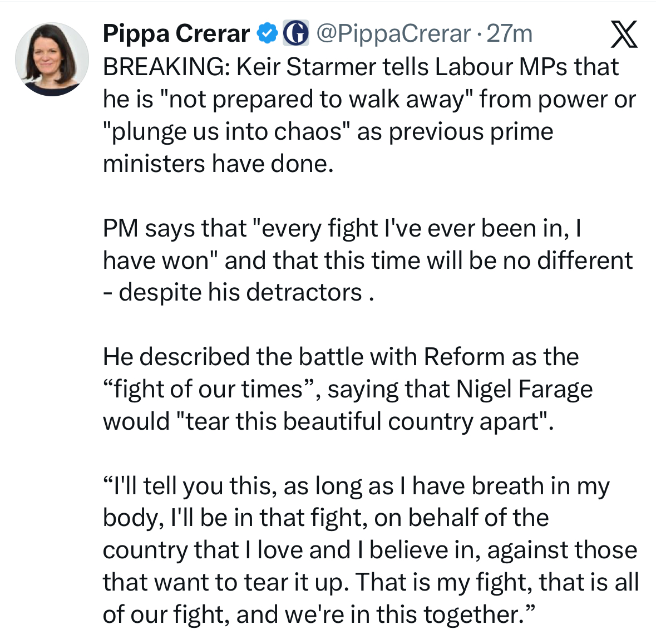Click the Guardian affiliation badge icon
The image size is (656, 644).
click(296, 34)
